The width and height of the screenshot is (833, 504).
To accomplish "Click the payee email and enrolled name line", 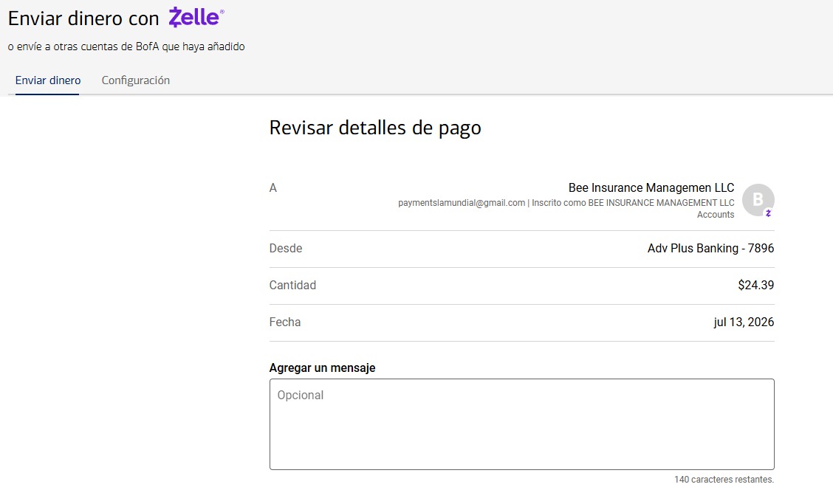I will coord(566,203).
